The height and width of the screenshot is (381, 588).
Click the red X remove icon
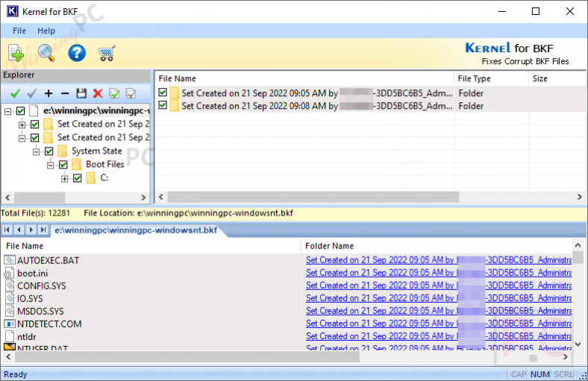click(x=98, y=93)
